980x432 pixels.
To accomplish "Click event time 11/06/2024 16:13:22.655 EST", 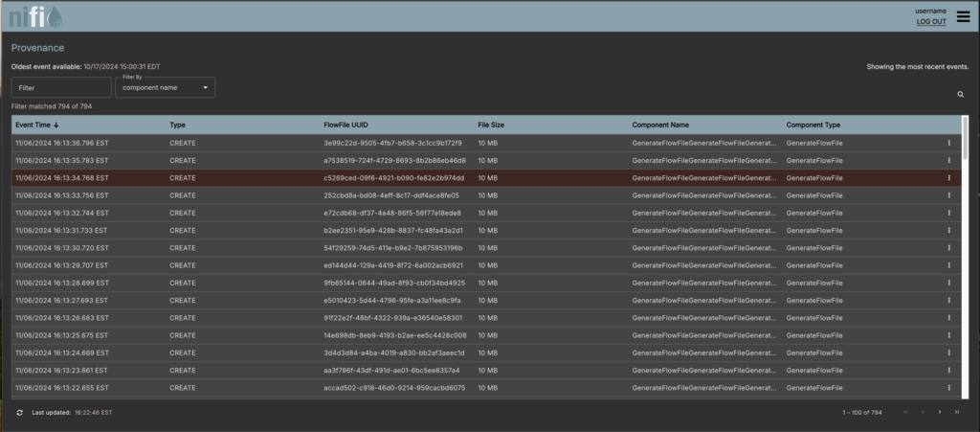I will tap(62, 388).
